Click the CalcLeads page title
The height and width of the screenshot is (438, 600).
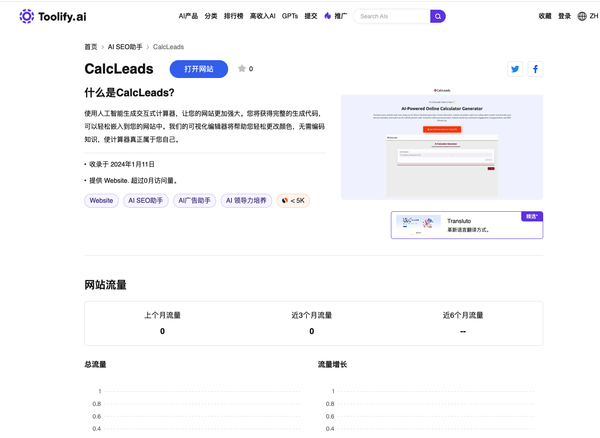pyautogui.click(x=119, y=69)
